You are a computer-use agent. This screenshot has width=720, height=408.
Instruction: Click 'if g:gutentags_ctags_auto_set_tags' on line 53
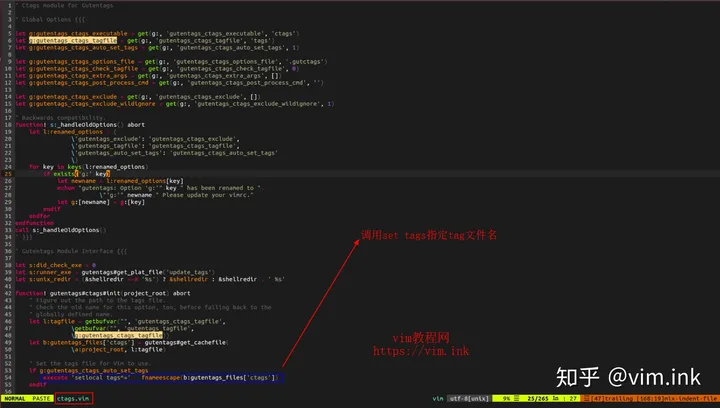point(89,370)
